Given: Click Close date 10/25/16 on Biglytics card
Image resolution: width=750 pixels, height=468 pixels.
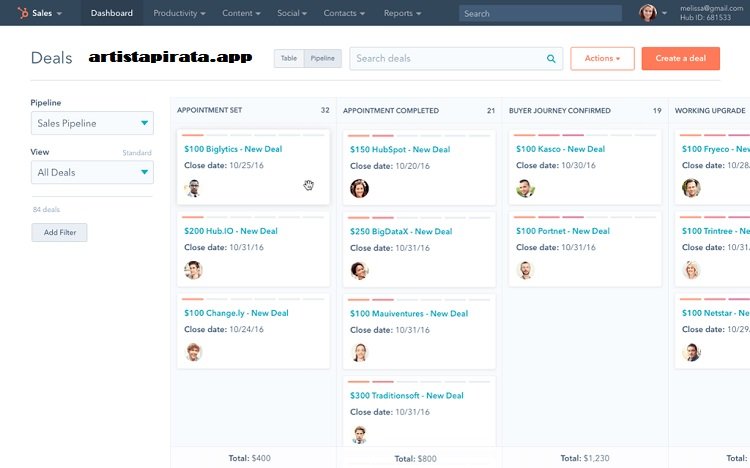Looking at the screenshot, I should point(224,165).
